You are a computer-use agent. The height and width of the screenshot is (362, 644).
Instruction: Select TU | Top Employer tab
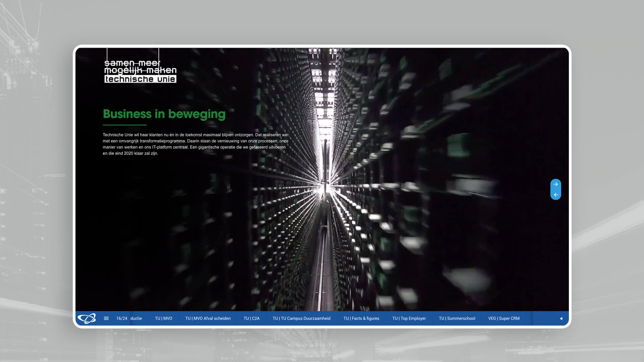(409, 318)
